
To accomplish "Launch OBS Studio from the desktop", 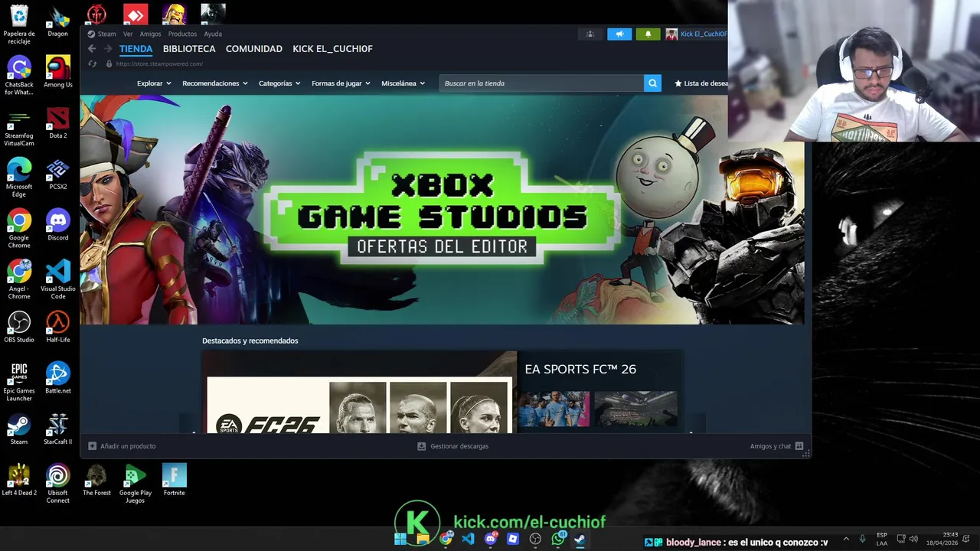I will pos(19,328).
